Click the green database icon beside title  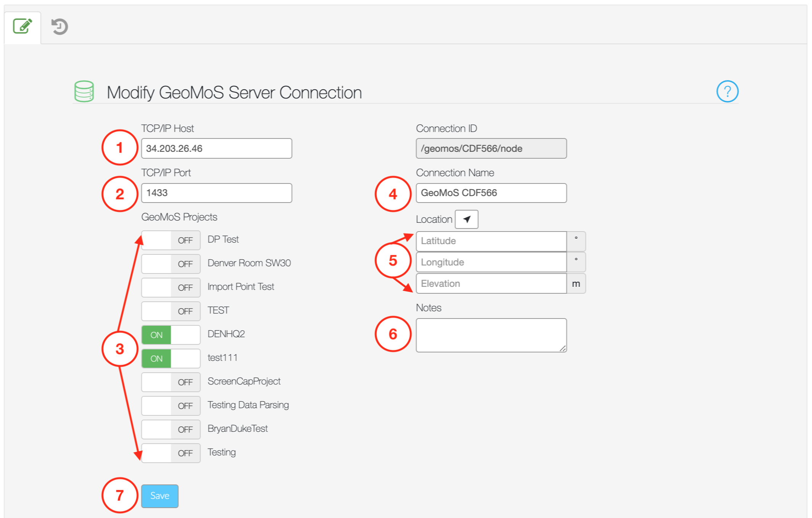tap(84, 92)
